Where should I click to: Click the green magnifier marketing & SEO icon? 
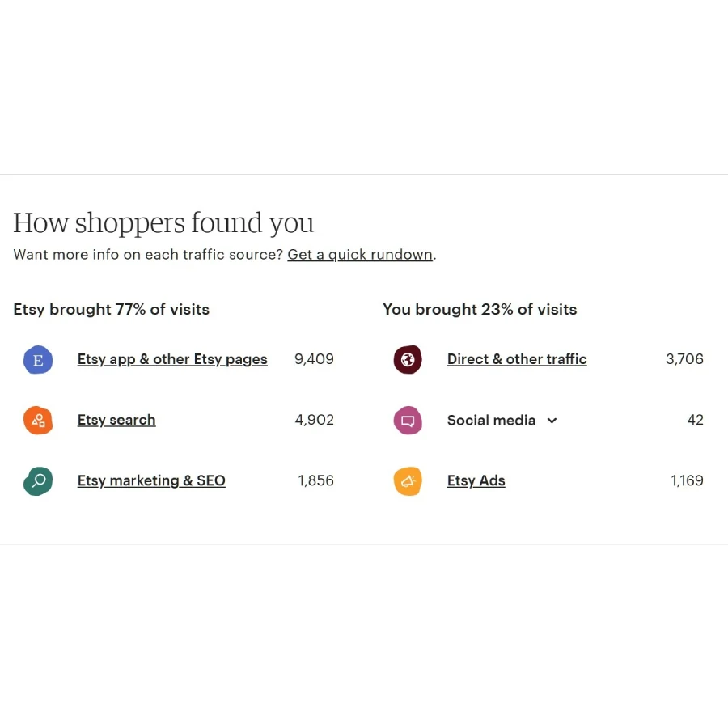click(x=38, y=480)
